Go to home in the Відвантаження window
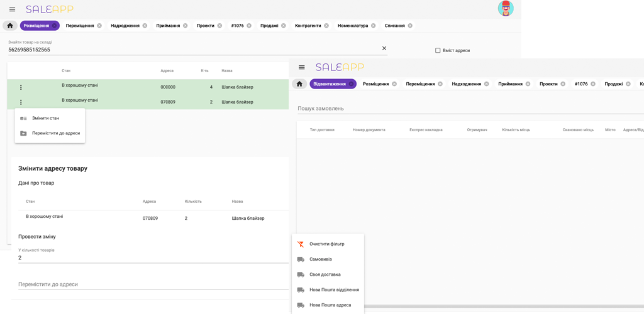 tap(300, 84)
